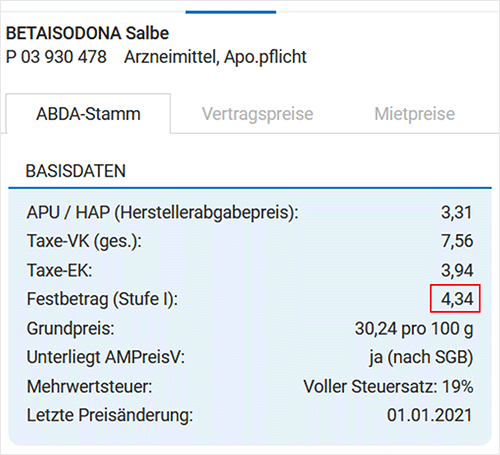Viewport: 500px width, 455px height.
Task: Open the Mietpreise tab
Action: (x=415, y=114)
